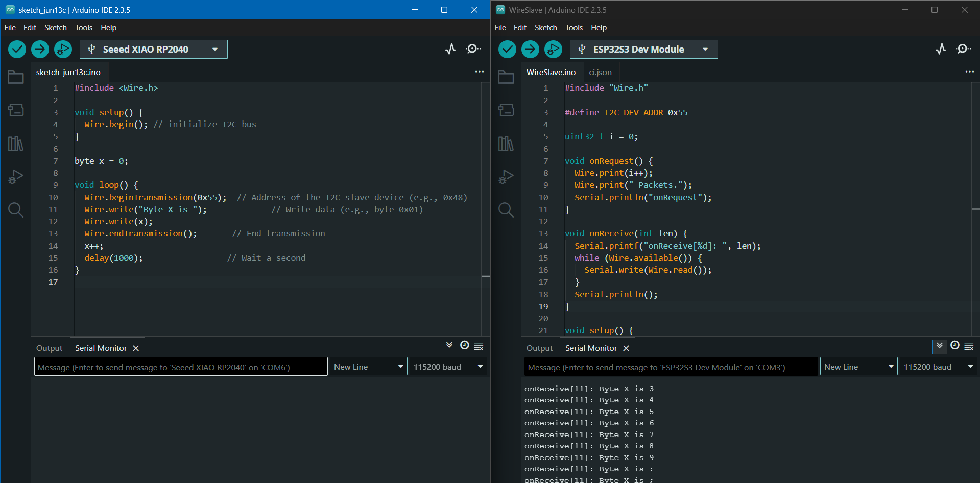The width and height of the screenshot is (980, 483).
Task: Click the '#define I2C_DEV_ADDR 0x55' code line
Action: (x=626, y=112)
